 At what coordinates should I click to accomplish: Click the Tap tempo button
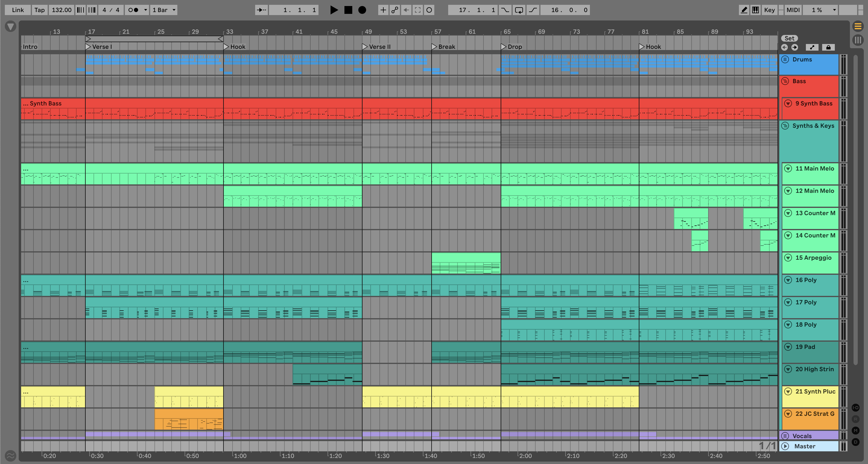pyautogui.click(x=40, y=10)
